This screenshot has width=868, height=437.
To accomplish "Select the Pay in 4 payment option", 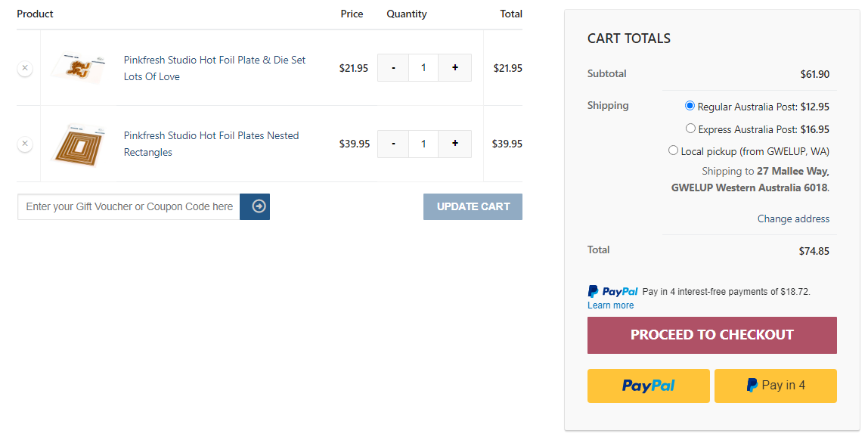I will pos(775,386).
